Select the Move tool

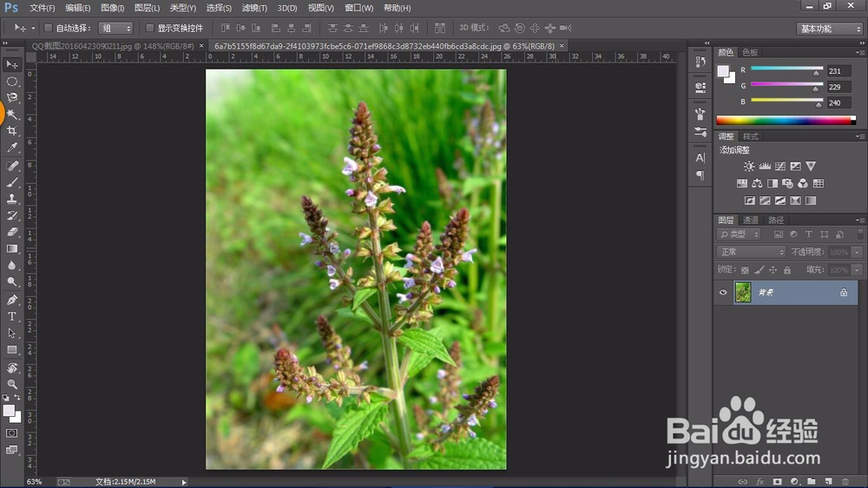tap(11, 65)
